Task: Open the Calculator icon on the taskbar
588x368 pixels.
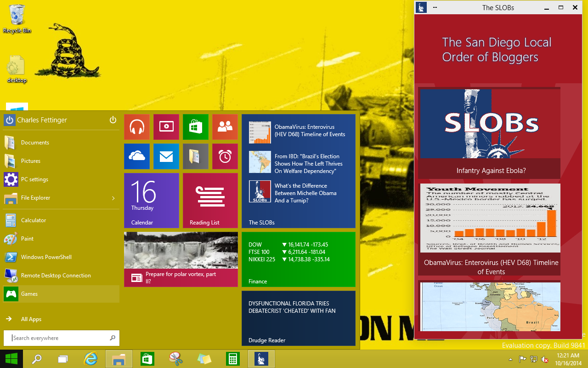Action: [x=233, y=359]
